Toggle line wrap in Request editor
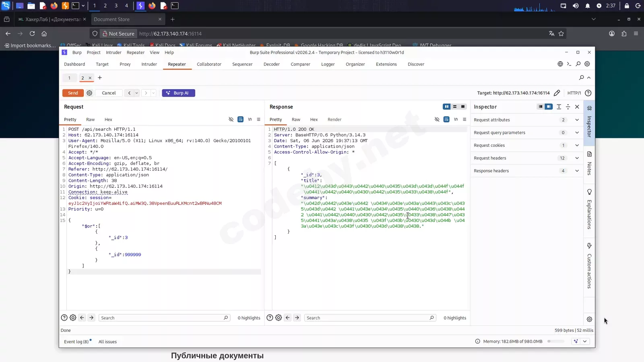Image resolution: width=644 pixels, height=362 pixels. (x=240, y=119)
